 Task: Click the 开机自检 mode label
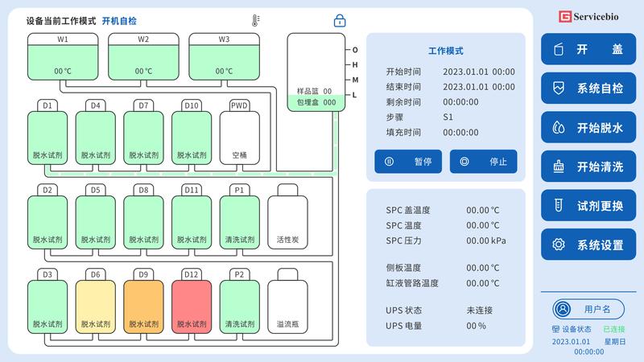click(x=119, y=21)
